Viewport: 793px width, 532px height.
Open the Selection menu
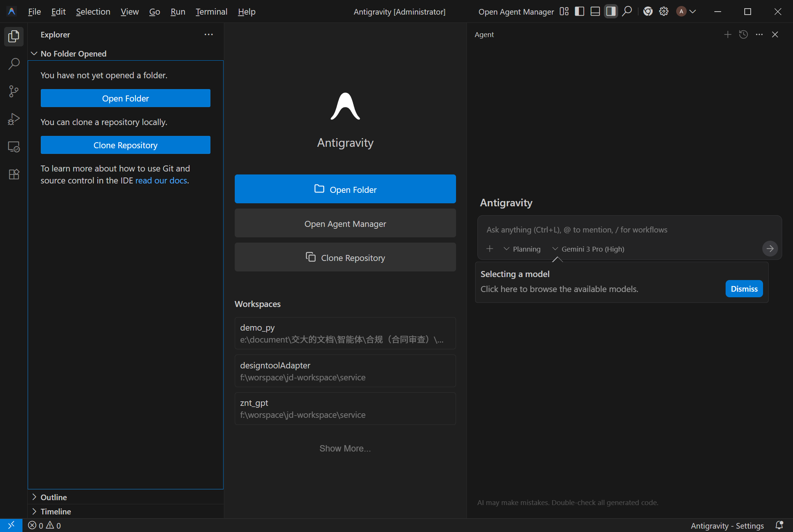point(93,12)
